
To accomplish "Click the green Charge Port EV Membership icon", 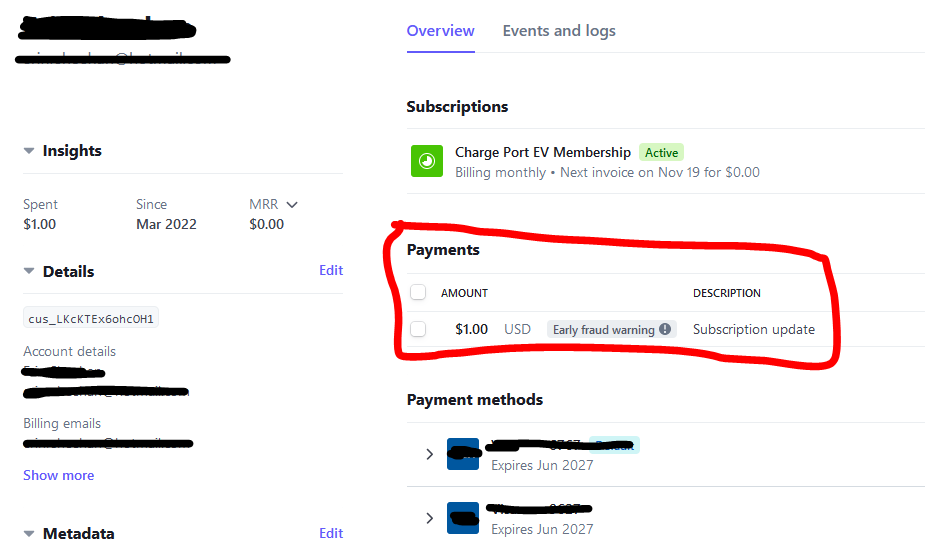I will [x=427, y=161].
